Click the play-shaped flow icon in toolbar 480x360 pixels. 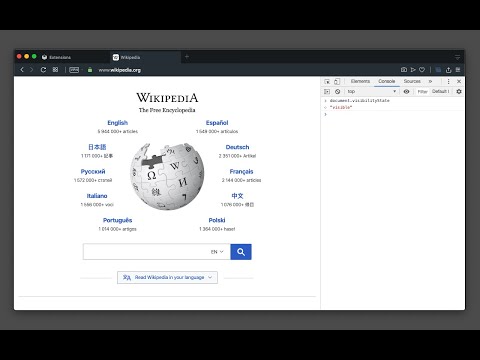click(413, 70)
